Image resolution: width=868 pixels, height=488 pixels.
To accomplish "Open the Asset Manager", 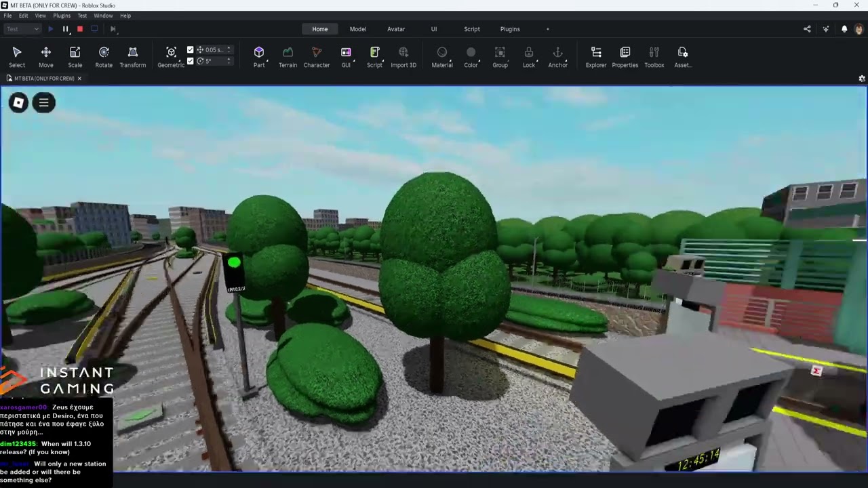I will [683, 57].
